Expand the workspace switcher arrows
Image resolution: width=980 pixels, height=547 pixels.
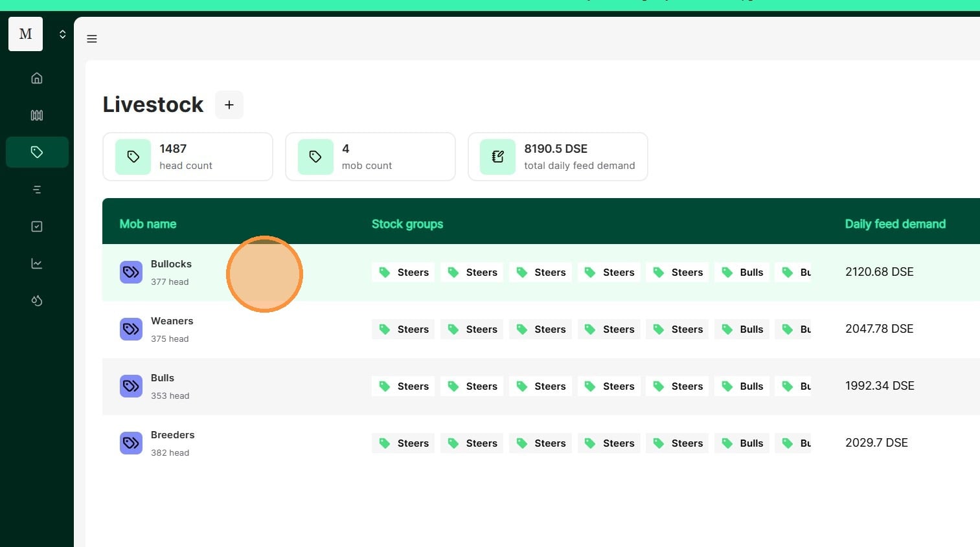63,34
